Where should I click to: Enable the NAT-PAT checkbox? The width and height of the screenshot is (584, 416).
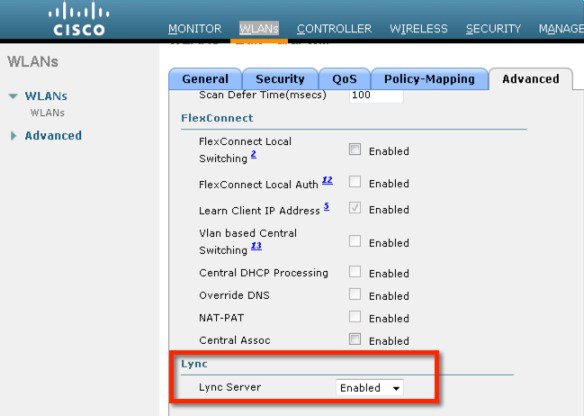(355, 317)
